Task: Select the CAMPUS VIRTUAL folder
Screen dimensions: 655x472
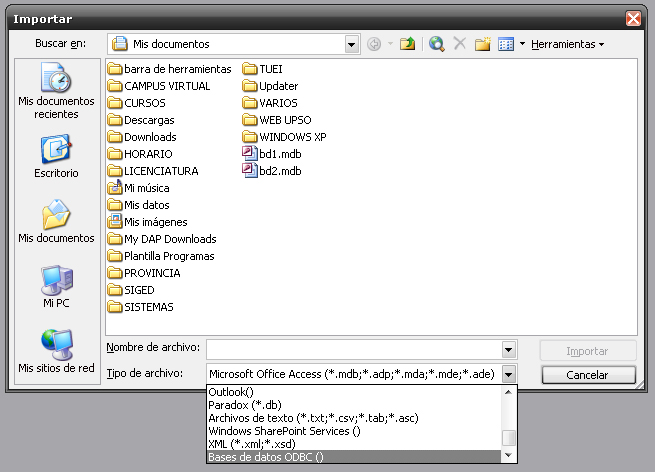Action: (159, 86)
